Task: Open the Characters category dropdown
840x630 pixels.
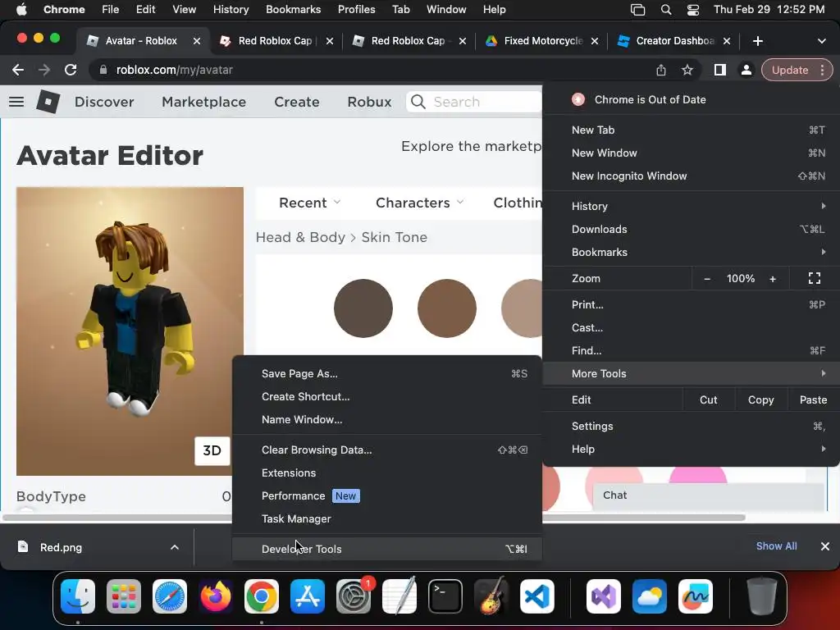Action: [x=419, y=203]
